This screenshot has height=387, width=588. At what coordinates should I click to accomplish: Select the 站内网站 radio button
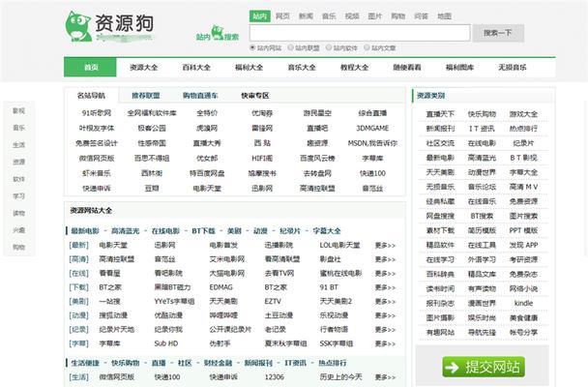[x=252, y=47]
